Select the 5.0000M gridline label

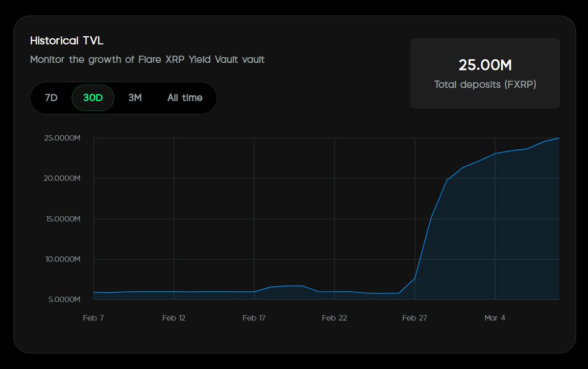click(65, 298)
